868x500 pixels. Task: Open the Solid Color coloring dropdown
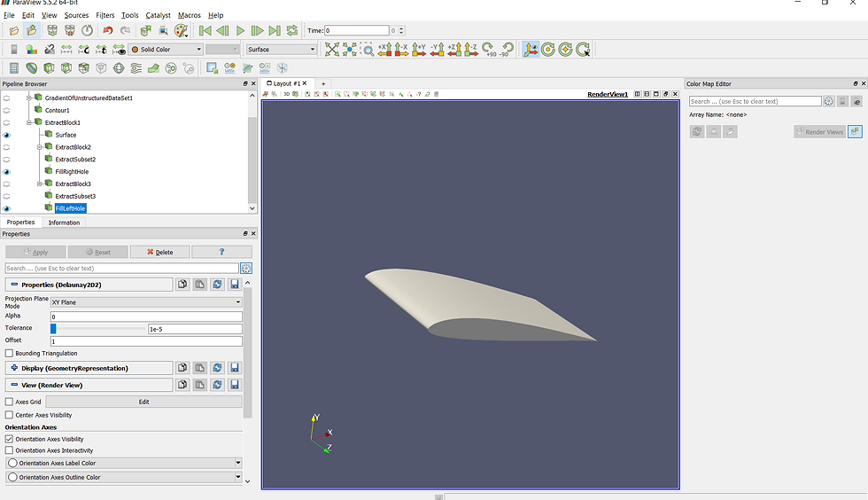(x=166, y=50)
